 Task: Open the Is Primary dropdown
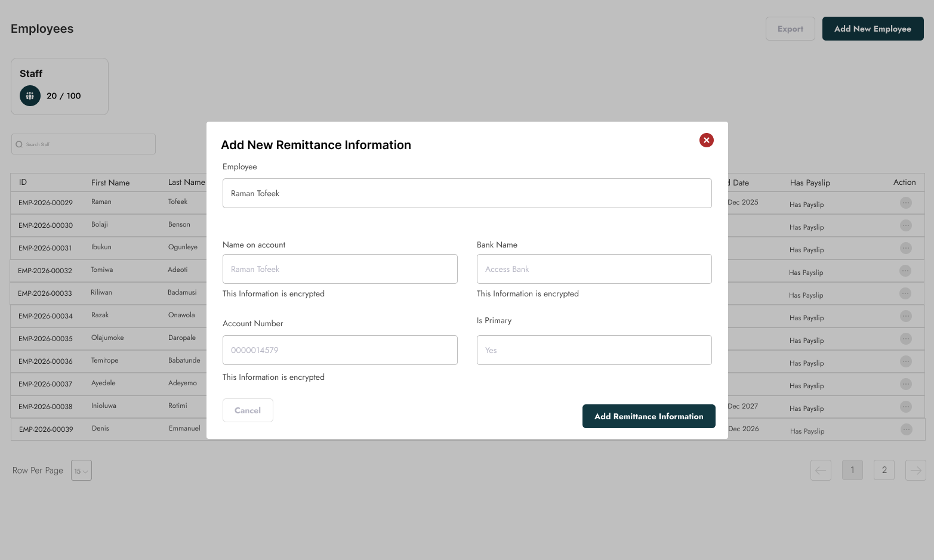coord(594,350)
